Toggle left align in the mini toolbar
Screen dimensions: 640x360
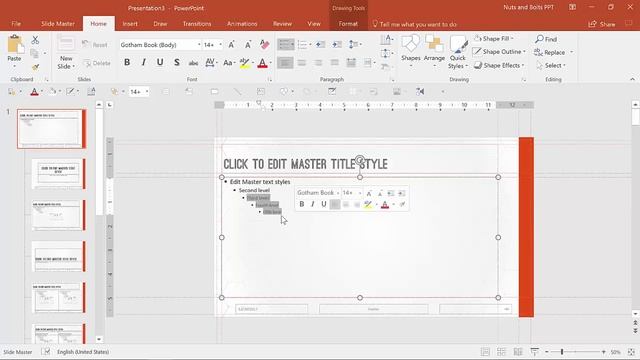coord(335,204)
